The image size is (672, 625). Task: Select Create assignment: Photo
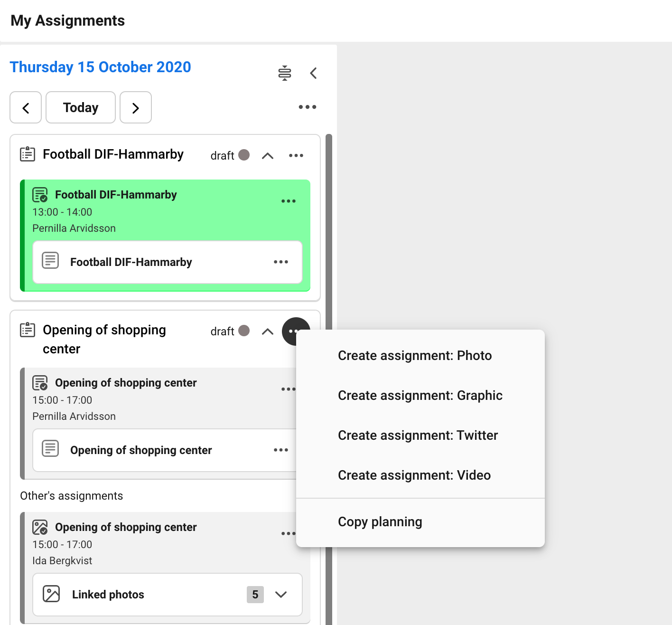[x=414, y=356]
